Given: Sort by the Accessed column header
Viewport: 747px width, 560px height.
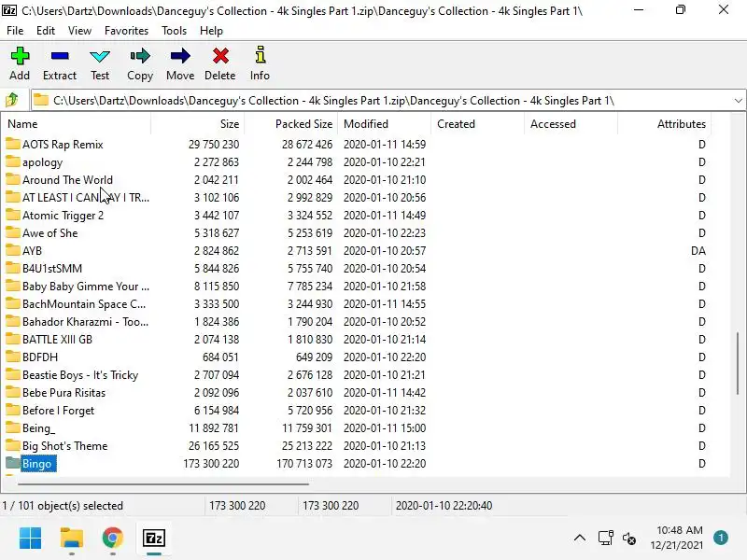Looking at the screenshot, I should [571, 124].
